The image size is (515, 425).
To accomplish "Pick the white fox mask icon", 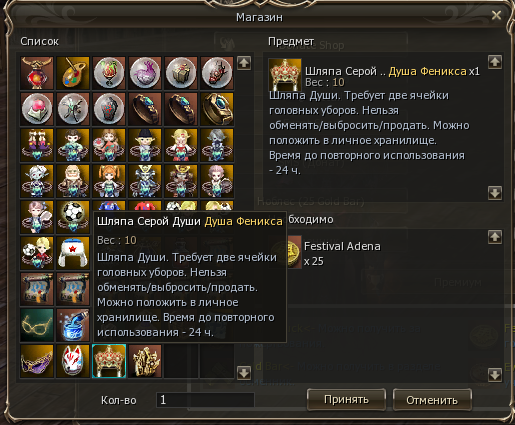I will tap(73, 361).
